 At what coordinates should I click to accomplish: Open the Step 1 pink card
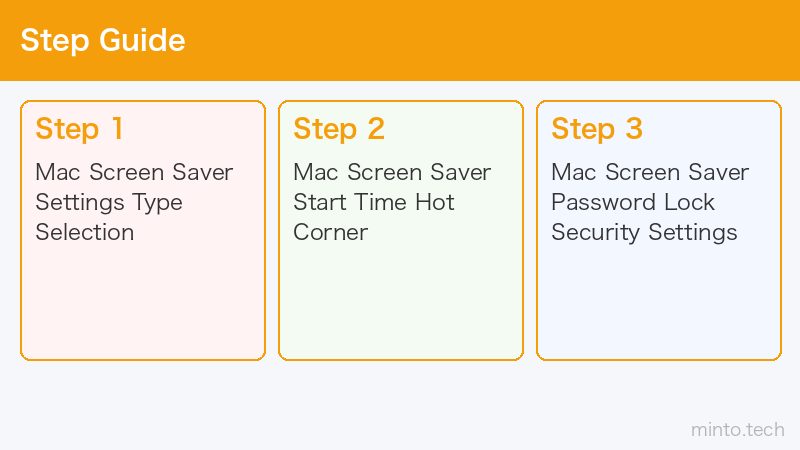143,231
